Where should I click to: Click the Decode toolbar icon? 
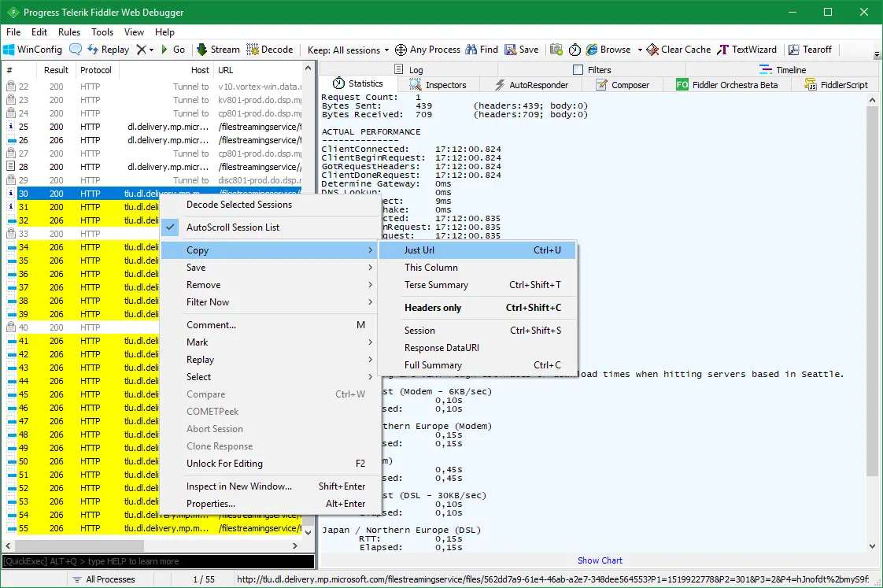[x=253, y=50]
